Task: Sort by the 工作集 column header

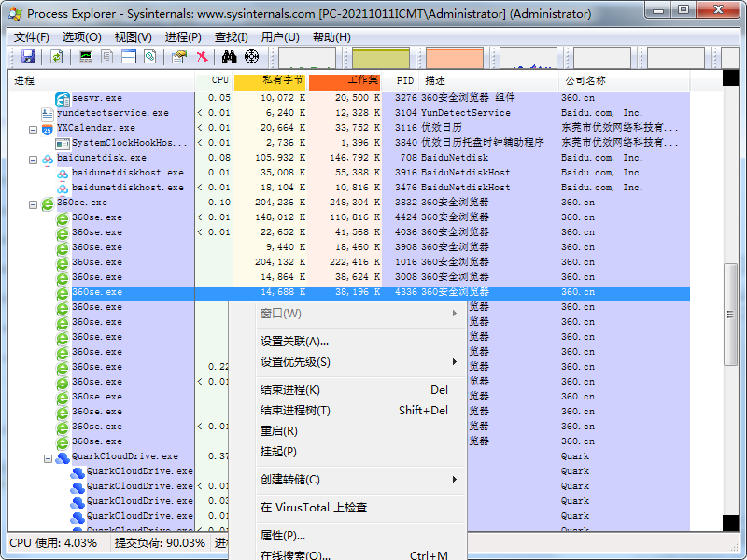Action: coord(345,80)
